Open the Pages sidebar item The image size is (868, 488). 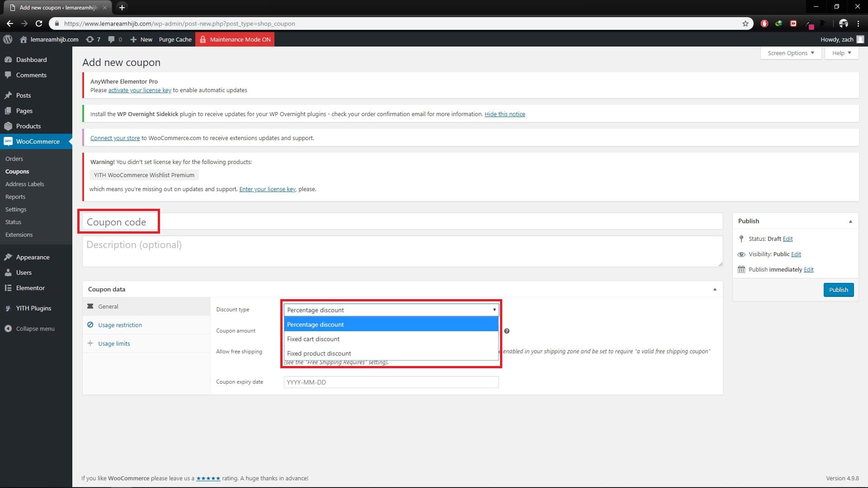coord(36,111)
